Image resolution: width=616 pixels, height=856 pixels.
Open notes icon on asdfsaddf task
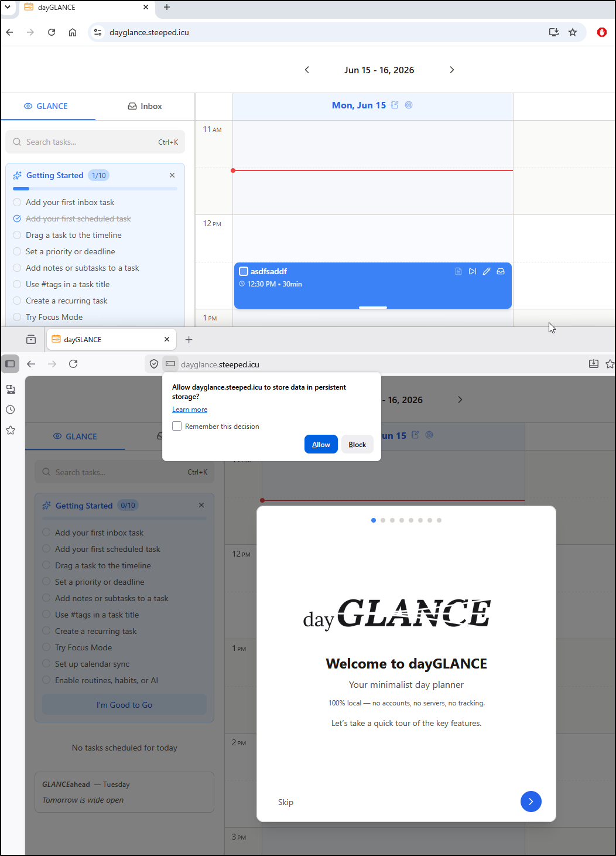(458, 271)
